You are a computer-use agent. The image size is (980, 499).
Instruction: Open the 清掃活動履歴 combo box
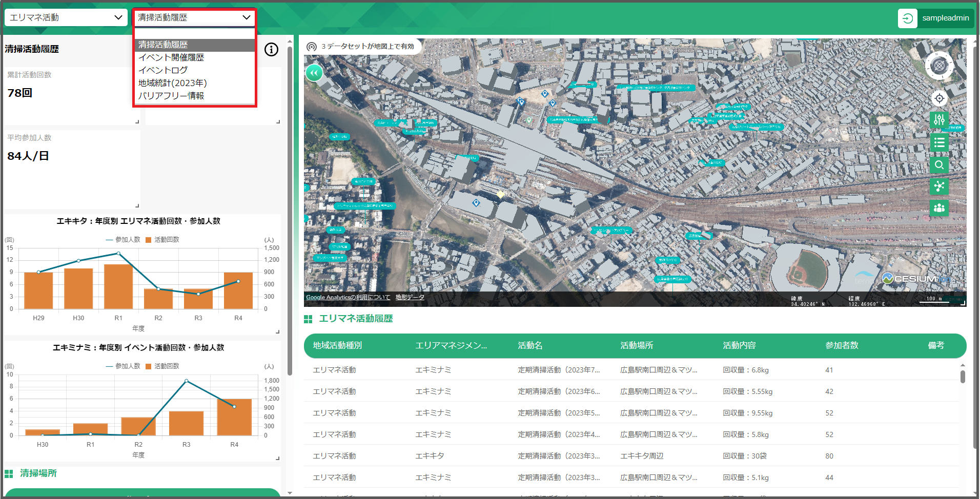tap(194, 17)
